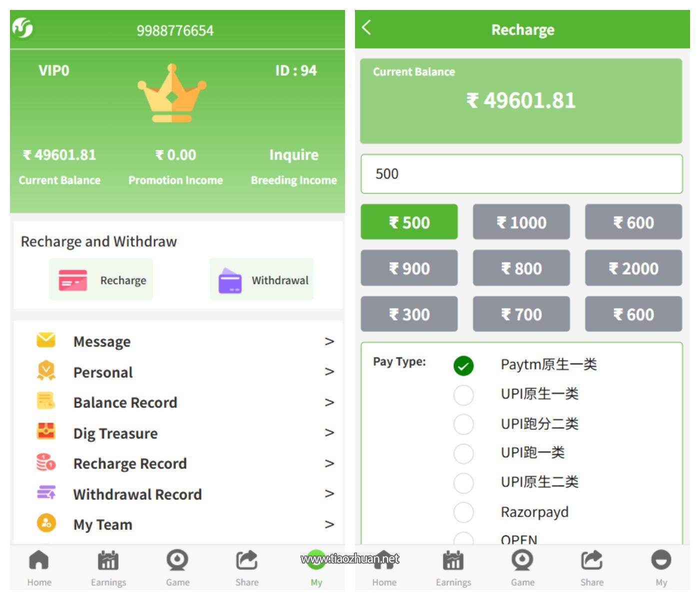Open the purple Withdrawal wallet icon
This screenshot has width=700, height=600.
[x=230, y=280]
